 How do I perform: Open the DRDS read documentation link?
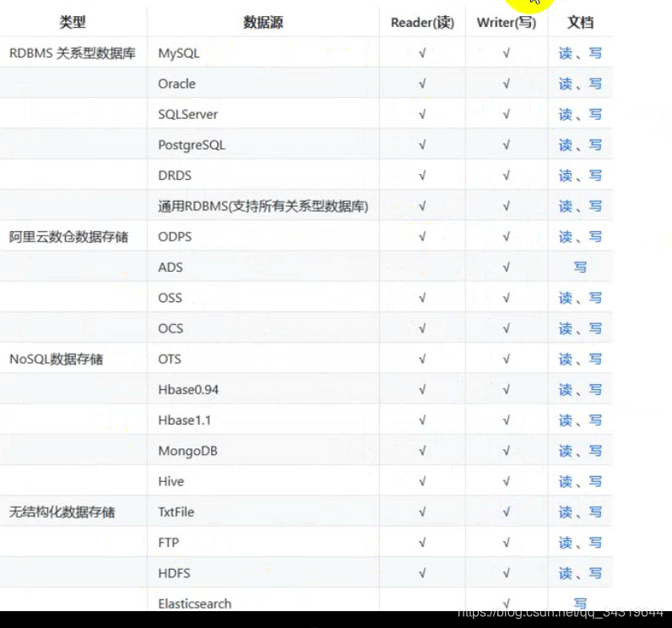click(566, 176)
